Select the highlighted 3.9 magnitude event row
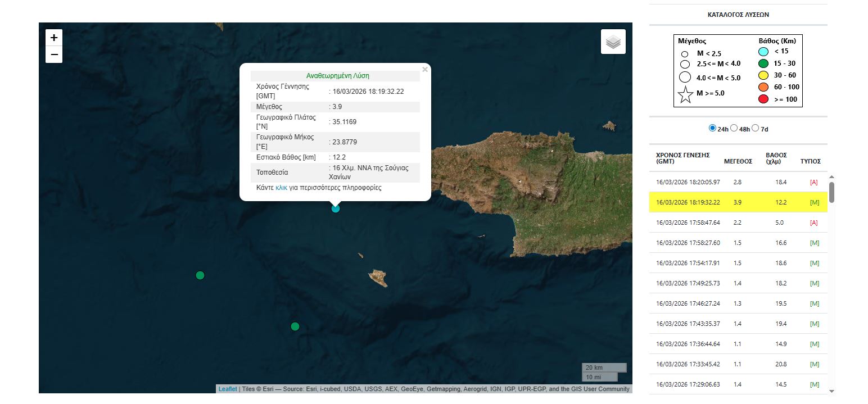Image resolution: width=868 pixels, height=404 pixels. point(738,202)
